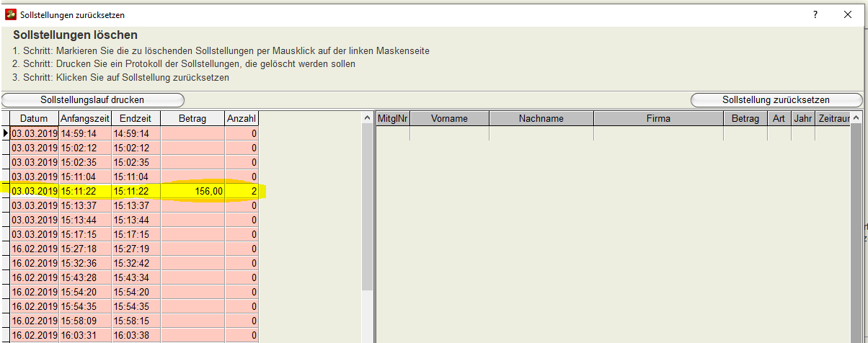Click the MitglNr column header
The width and height of the screenshot is (868, 343).
pos(393,118)
